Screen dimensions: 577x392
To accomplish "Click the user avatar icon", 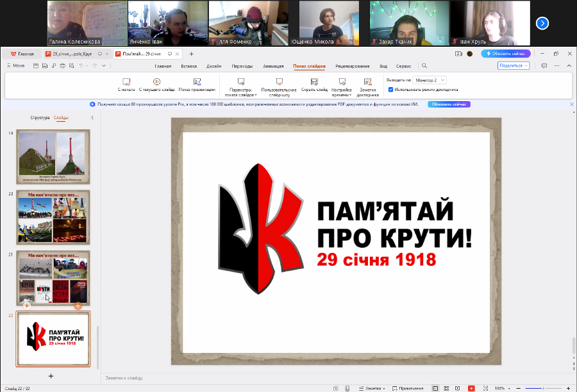I will (469, 54).
